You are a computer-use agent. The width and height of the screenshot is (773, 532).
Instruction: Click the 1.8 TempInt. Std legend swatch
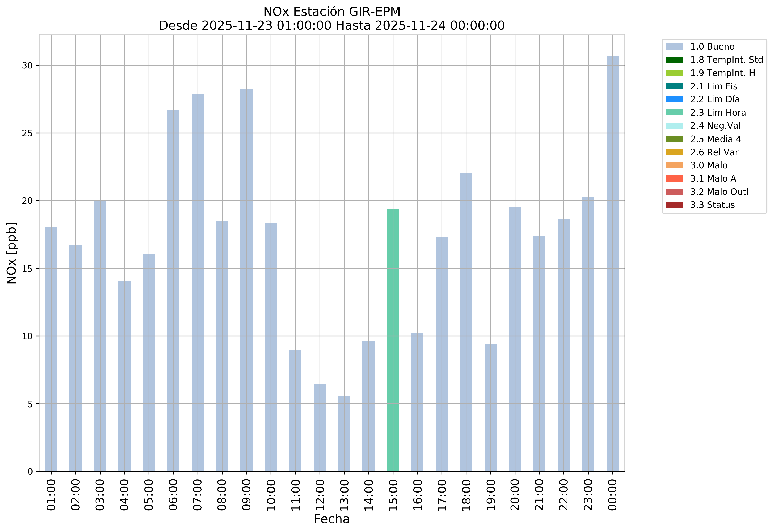click(674, 60)
